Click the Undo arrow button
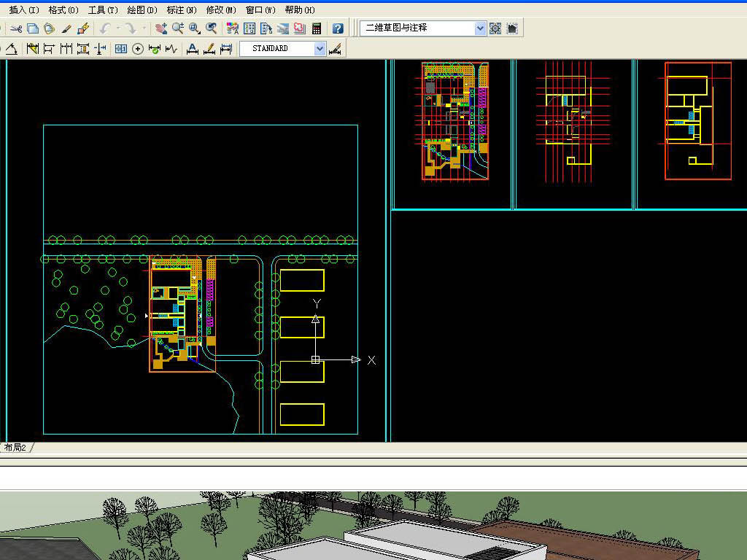Viewport: 747px width, 560px height. 105,28
